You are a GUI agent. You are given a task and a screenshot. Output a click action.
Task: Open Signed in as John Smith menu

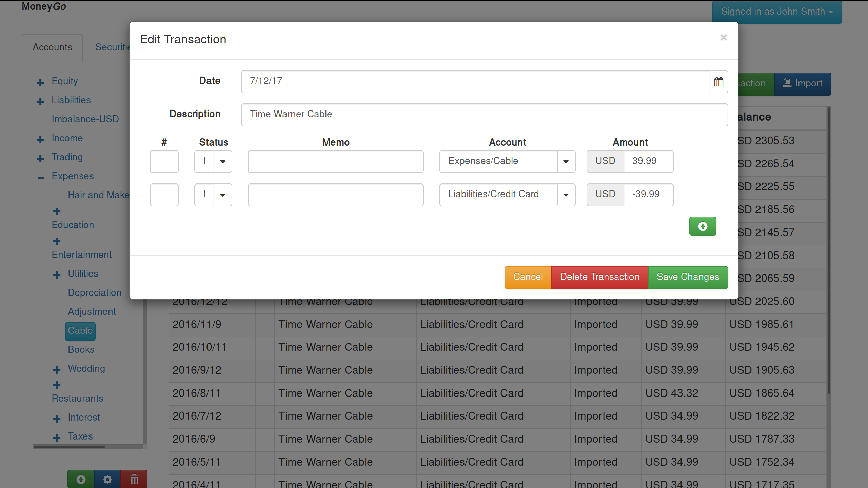(x=776, y=12)
